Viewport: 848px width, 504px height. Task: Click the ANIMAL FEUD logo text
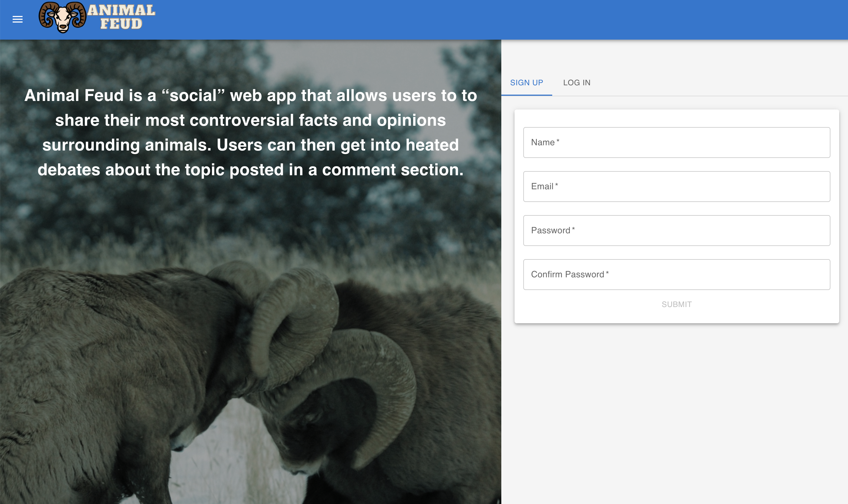pyautogui.click(x=121, y=17)
